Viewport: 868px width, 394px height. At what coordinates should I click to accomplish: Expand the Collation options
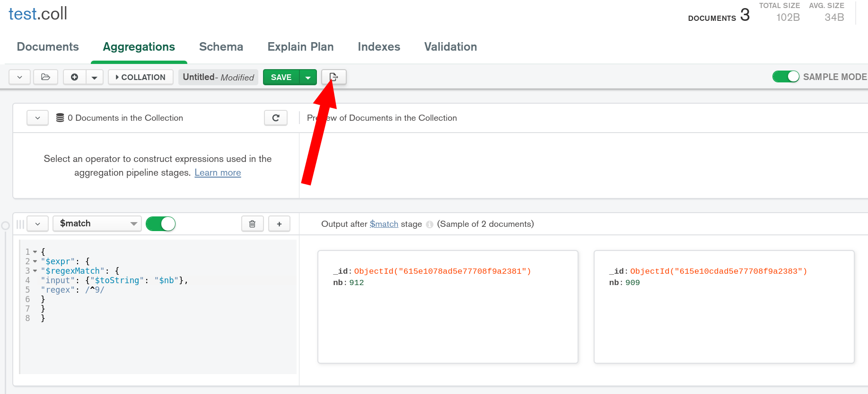pos(140,77)
